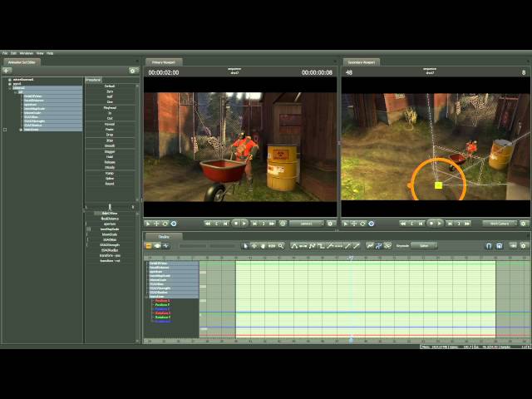532x399 pixels.
Task: Play the sequence in primary viewport
Action: 244,224
